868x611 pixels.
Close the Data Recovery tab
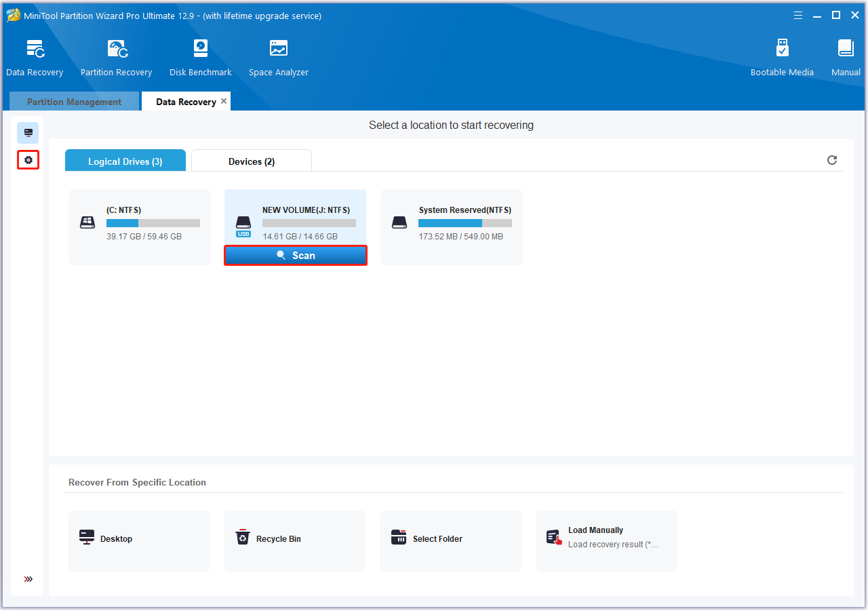(224, 101)
